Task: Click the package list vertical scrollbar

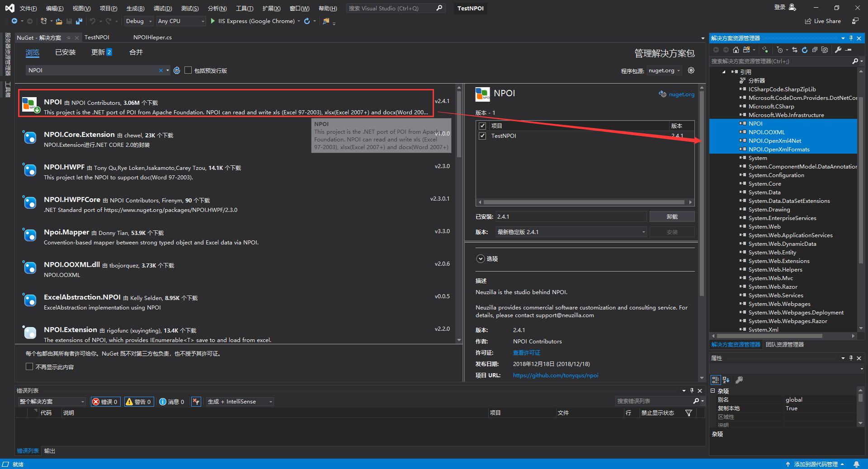Action: click(459, 124)
